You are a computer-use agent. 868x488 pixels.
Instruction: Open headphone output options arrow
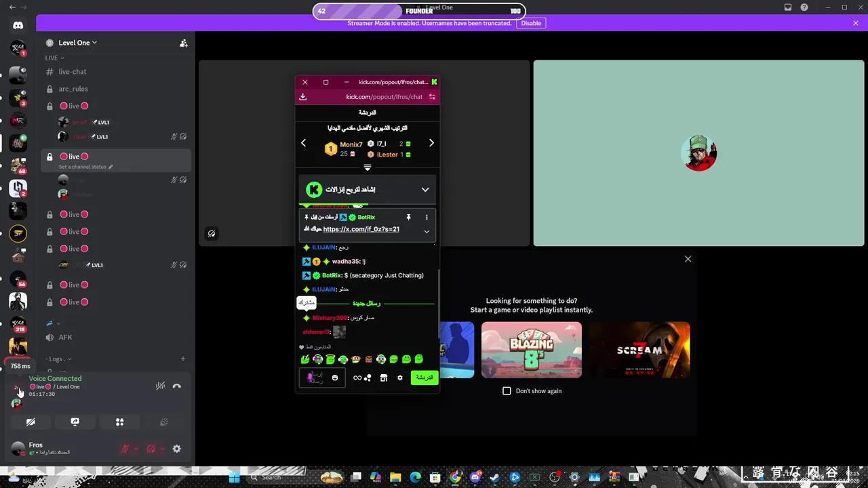click(162, 449)
